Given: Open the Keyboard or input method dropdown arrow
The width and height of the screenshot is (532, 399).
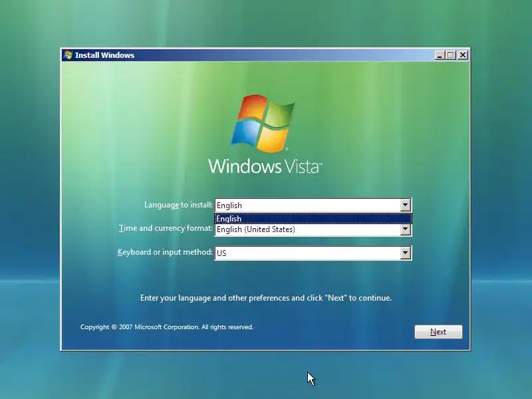Looking at the screenshot, I should tap(405, 253).
